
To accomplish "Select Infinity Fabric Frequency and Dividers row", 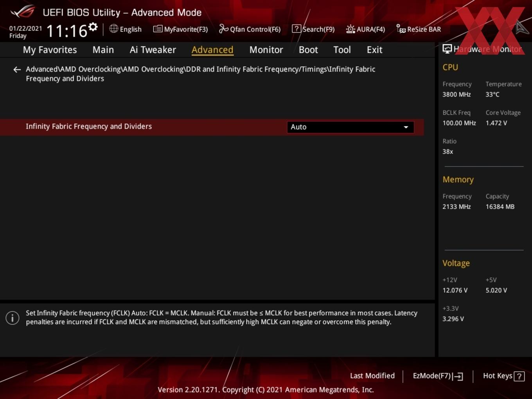I will [212, 127].
